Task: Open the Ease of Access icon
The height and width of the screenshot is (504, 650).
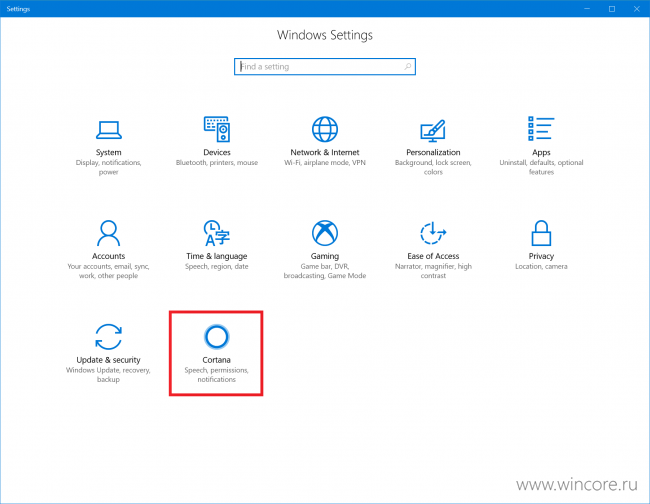Action: click(x=433, y=233)
